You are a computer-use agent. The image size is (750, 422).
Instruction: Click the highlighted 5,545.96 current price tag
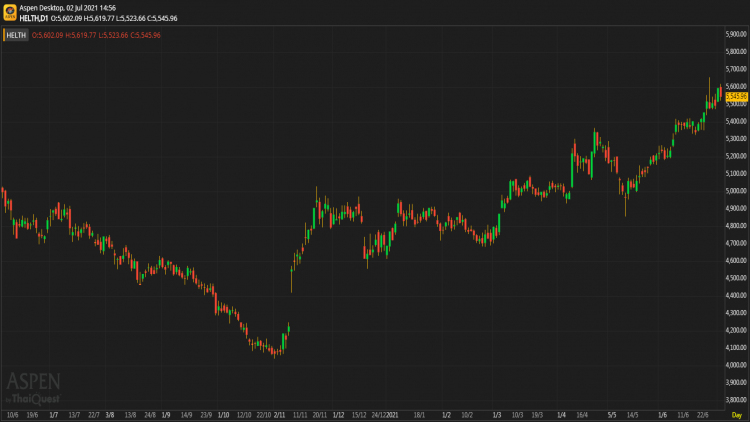tap(736, 96)
